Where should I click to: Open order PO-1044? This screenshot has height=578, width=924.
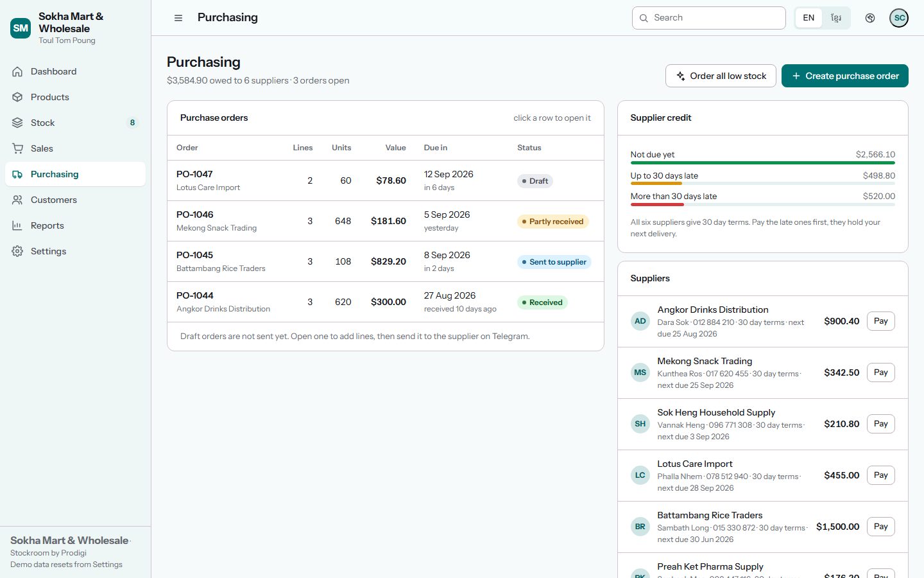tap(386, 302)
